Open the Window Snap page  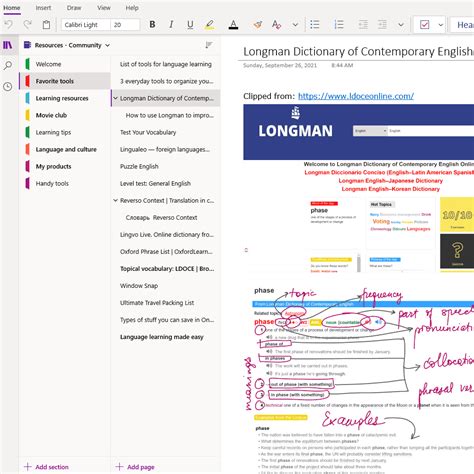pyautogui.click(x=165, y=286)
